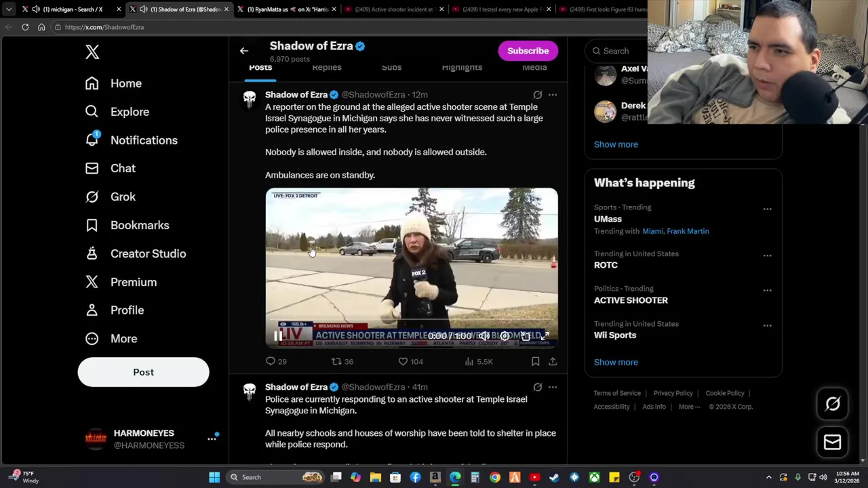868x488 pixels.
Task: Open the Notifications page
Action: 131,140
